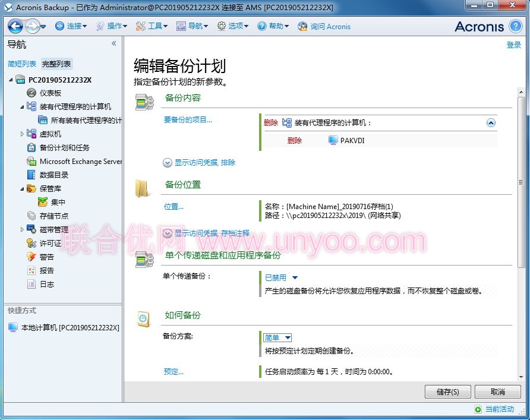Open 存储节点 icon
Screen dimensions: 530x420
tap(31, 216)
